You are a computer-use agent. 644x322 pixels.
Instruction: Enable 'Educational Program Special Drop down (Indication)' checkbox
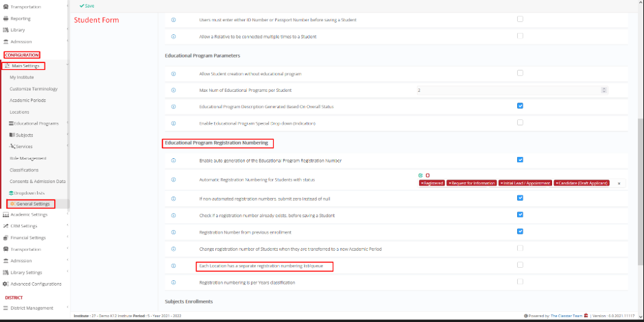pos(520,122)
